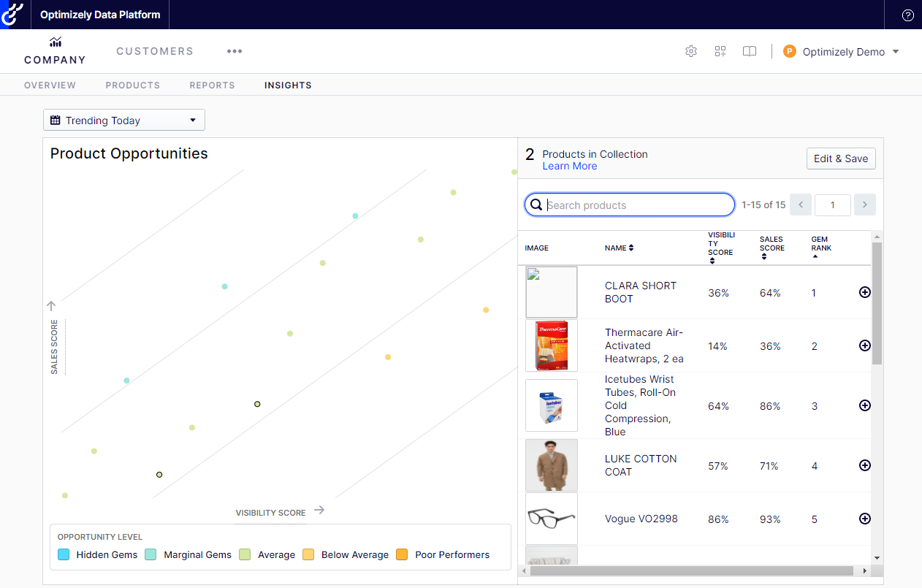Screen dimensions: 922x588
Task: Sort by Gem Rank column
Action: click(x=815, y=256)
